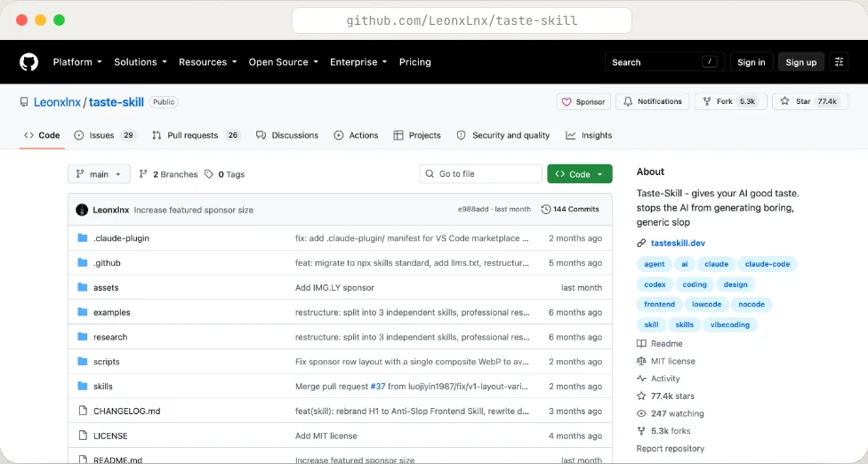Open the main branch selector dropdown

(x=99, y=173)
